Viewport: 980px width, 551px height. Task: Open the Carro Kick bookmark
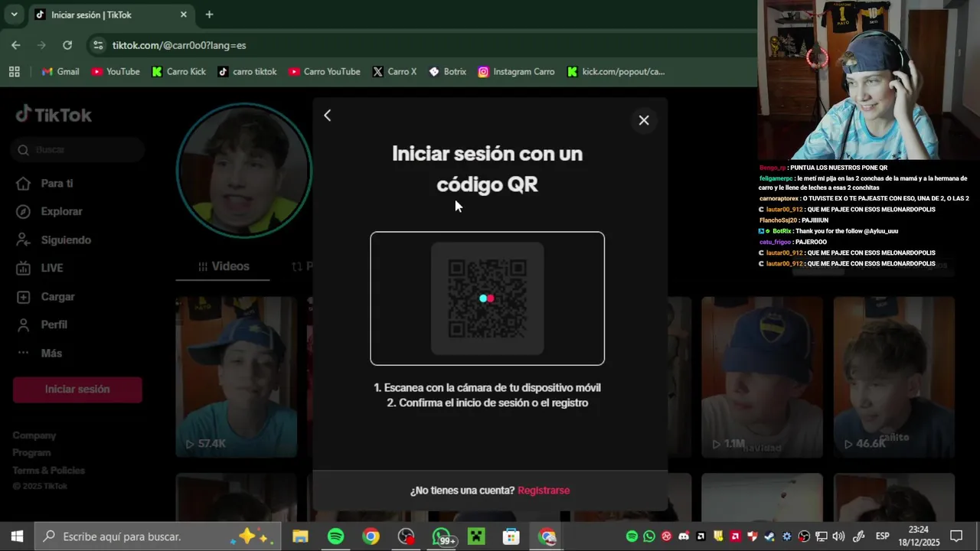[x=178, y=71]
